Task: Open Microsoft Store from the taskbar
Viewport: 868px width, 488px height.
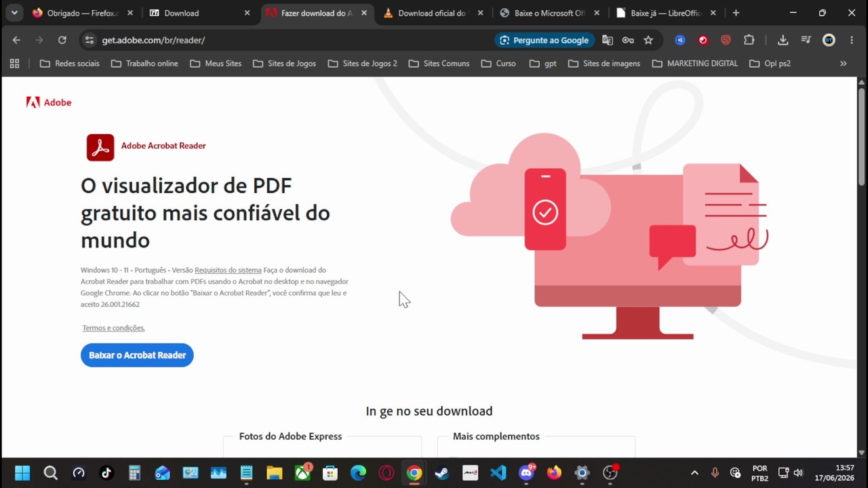Action: (330, 472)
